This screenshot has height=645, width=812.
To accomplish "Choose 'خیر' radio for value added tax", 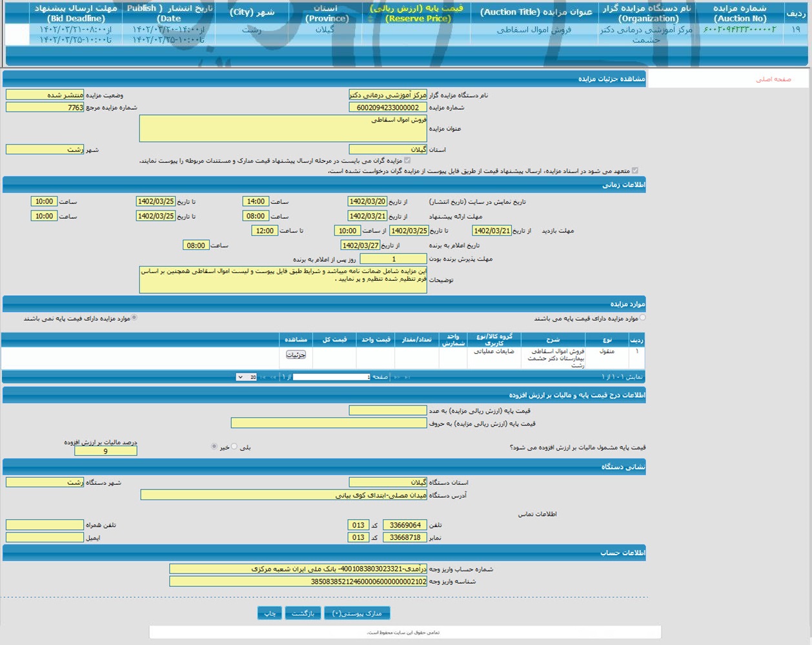I will 214,446.
